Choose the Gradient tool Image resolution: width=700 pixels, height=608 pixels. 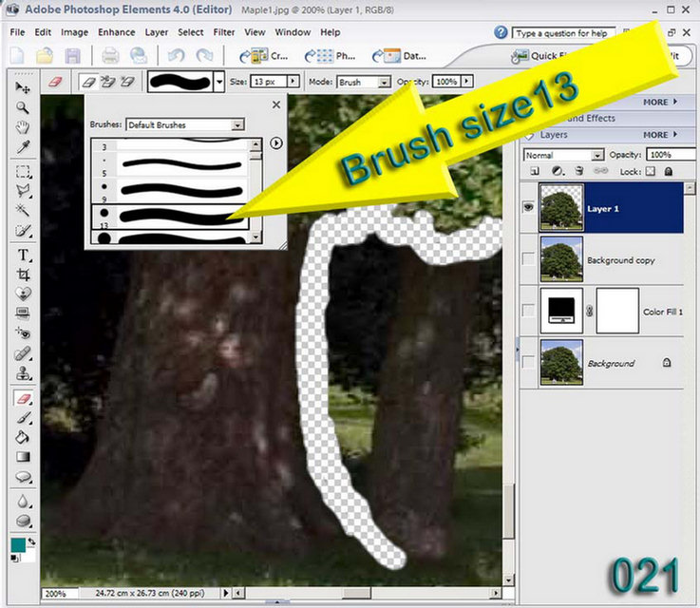tap(23, 457)
